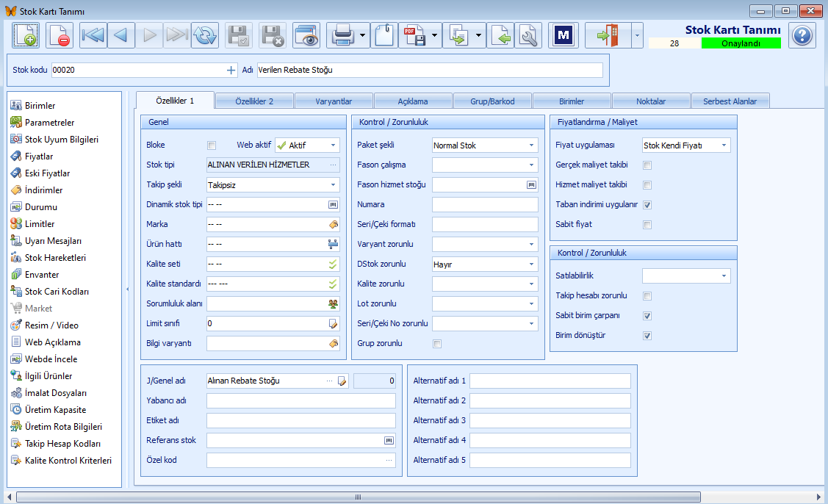Click the delete record toolbar icon
Viewport: 828px width, 504px height.
[59, 35]
